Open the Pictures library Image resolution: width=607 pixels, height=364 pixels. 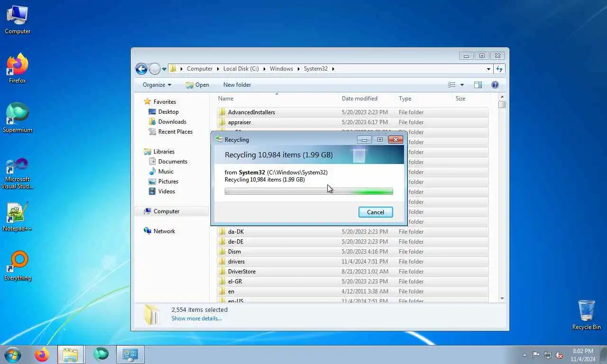tap(168, 182)
